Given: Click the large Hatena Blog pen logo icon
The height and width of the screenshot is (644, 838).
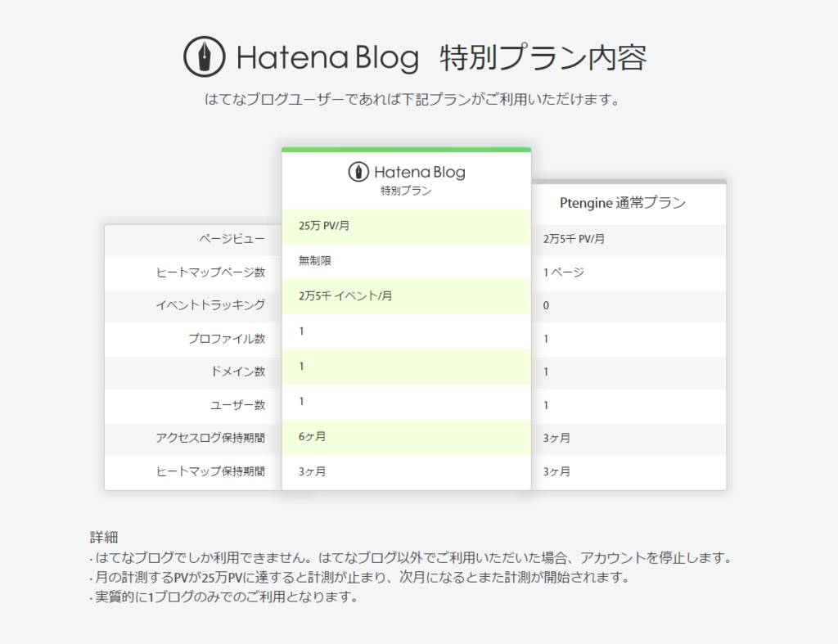Looking at the screenshot, I should coord(204,56).
